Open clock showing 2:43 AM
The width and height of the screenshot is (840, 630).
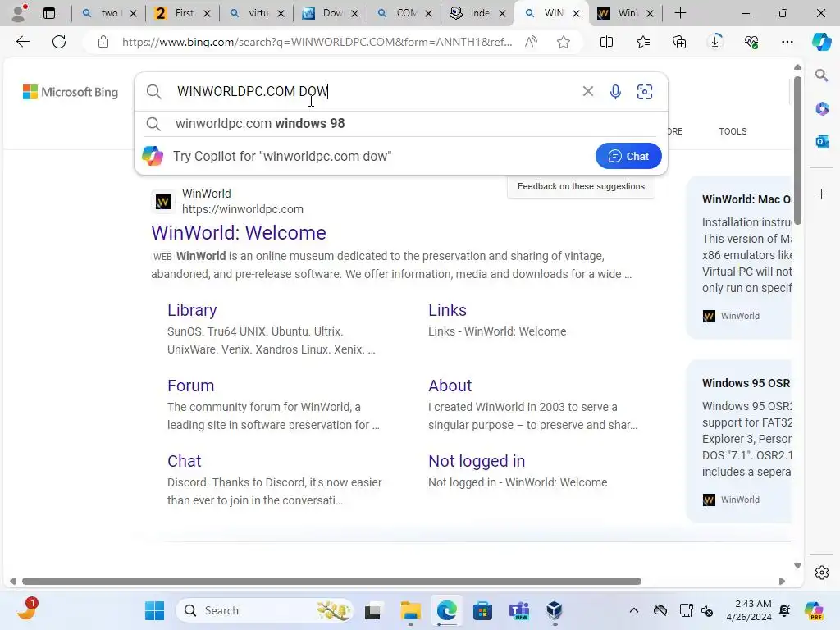(749, 610)
